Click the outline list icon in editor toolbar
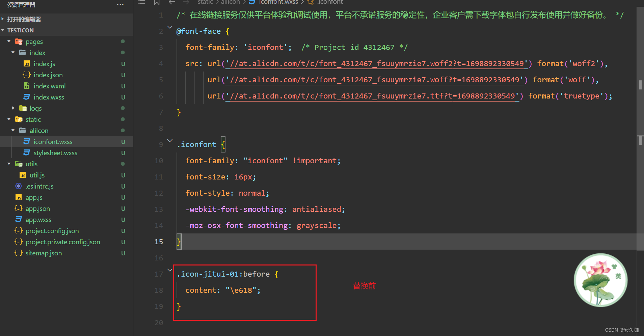This screenshot has width=644, height=336. 141,2
